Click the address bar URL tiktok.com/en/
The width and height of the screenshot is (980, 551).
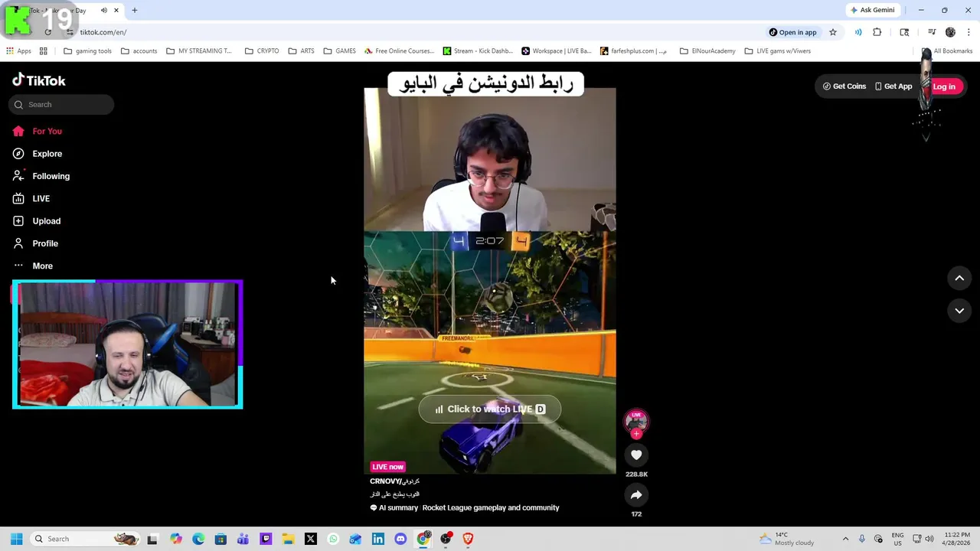point(103,32)
